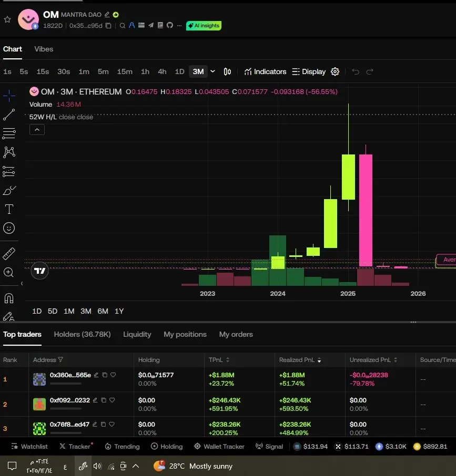
Task: Enable the magnet snap mode
Action: [9, 298]
